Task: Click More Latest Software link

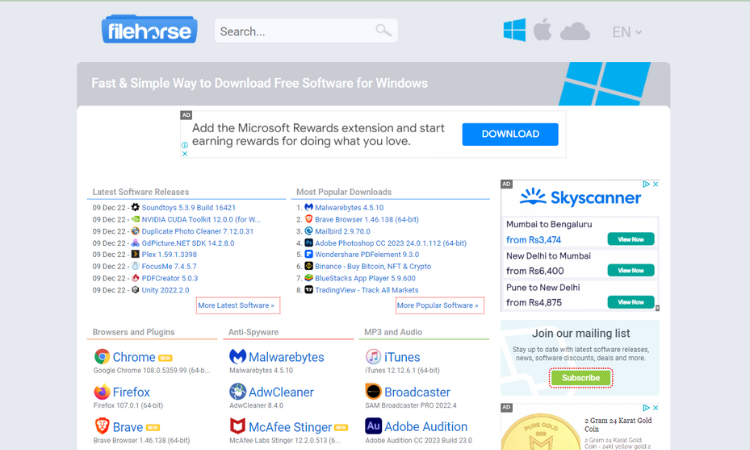Action: tap(238, 306)
